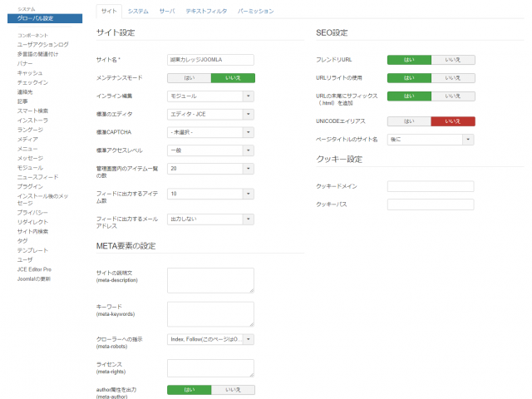Open サイト内検索 settings in the sidebar
Screen dimensions: 532x399
pos(32,231)
